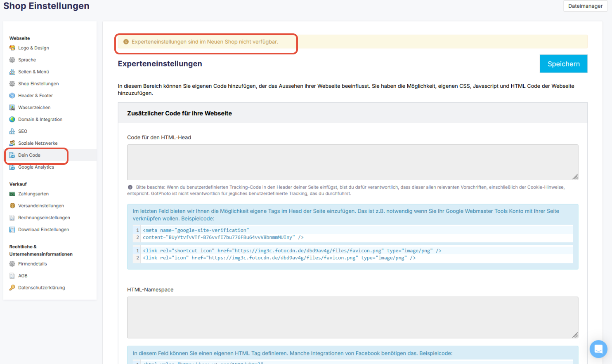The height and width of the screenshot is (364, 612).
Task: Open the chat support bubble
Action: [x=598, y=349]
